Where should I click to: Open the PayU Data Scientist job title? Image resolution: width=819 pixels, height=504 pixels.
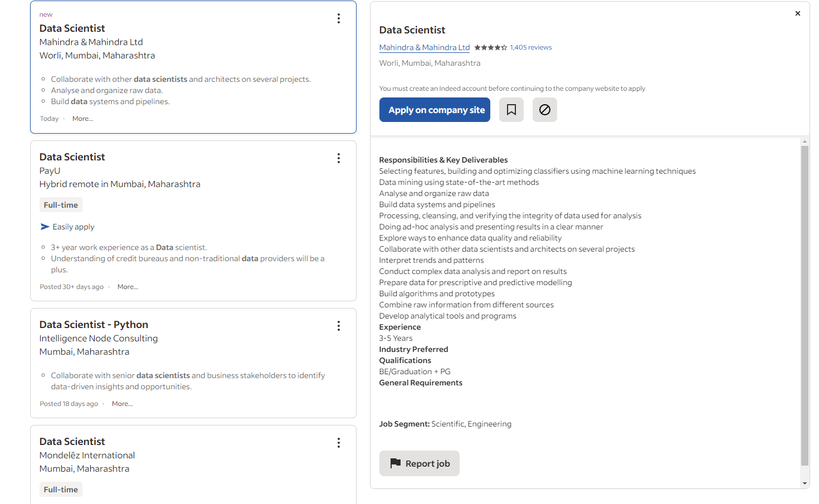pos(72,157)
